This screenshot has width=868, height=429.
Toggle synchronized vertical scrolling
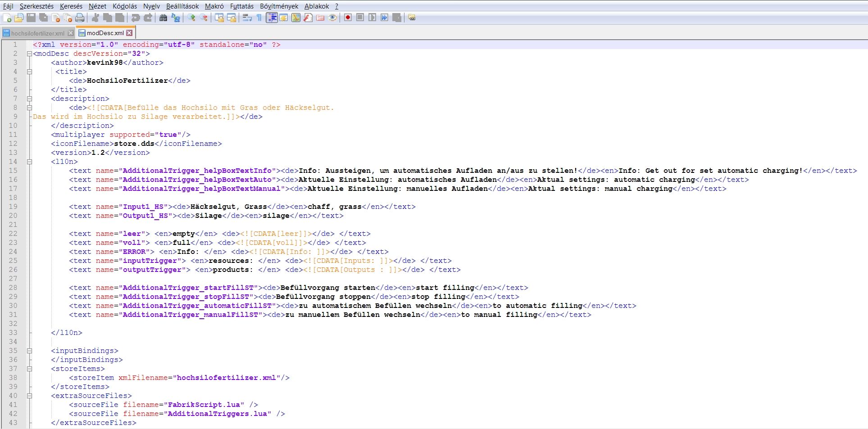pos(219,18)
